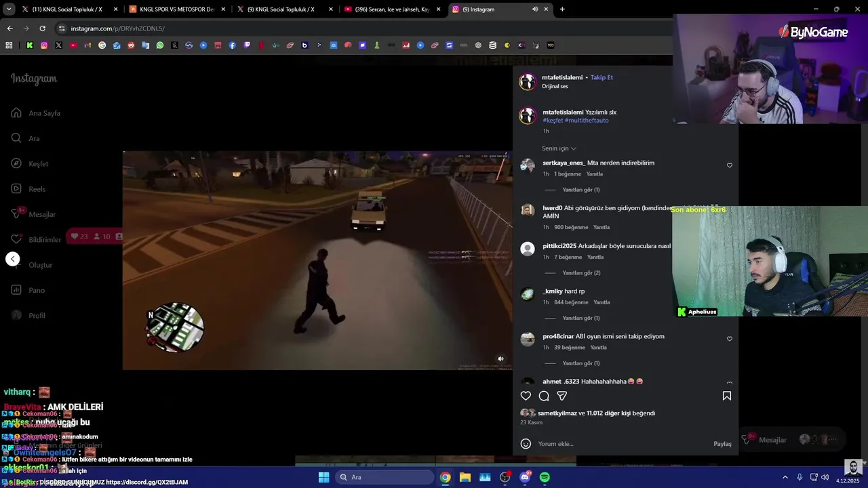
Task: Expand replies under pro48cinar comment
Action: pyautogui.click(x=581, y=363)
